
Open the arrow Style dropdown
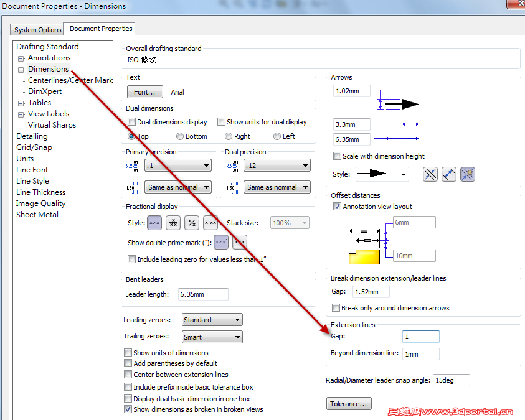pos(382,174)
